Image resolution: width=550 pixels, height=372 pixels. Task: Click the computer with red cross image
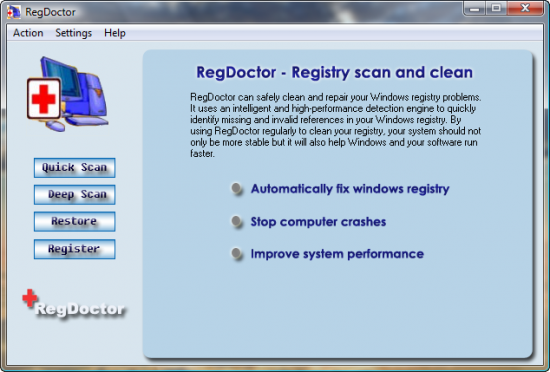point(67,94)
